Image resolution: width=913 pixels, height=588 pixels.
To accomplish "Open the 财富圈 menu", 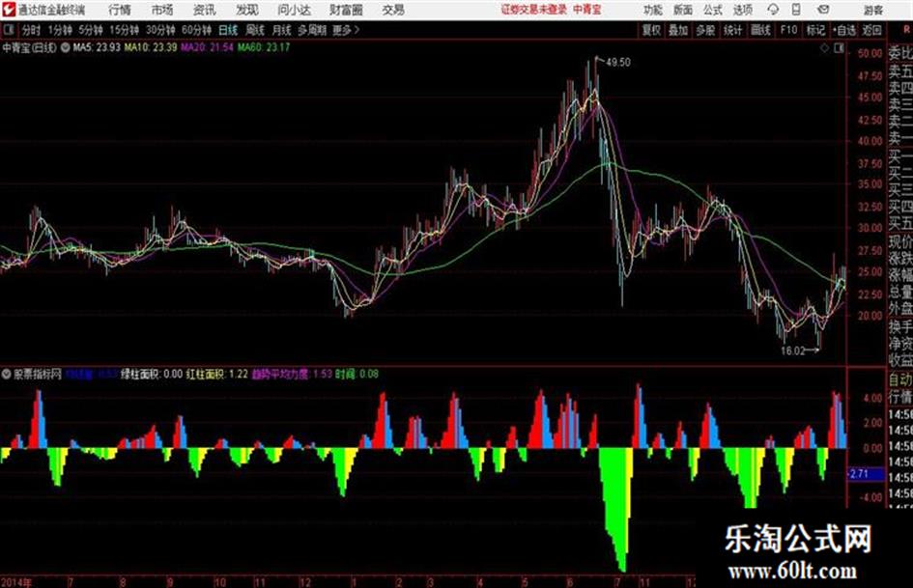I will [x=347, y=10].
